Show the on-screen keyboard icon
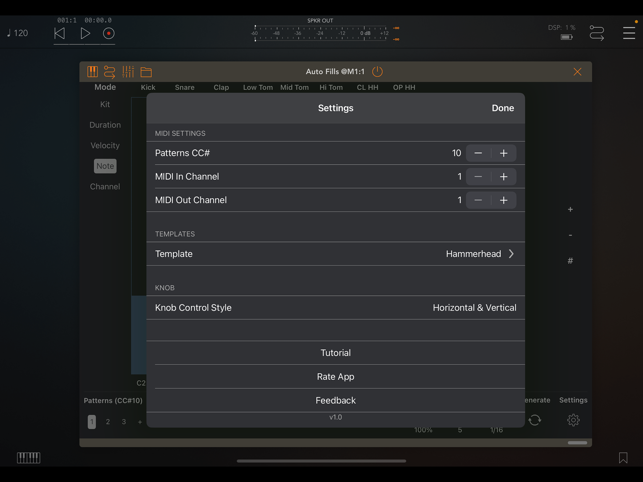This screenshot has width=643, height=482. click(x=28, y=458)
